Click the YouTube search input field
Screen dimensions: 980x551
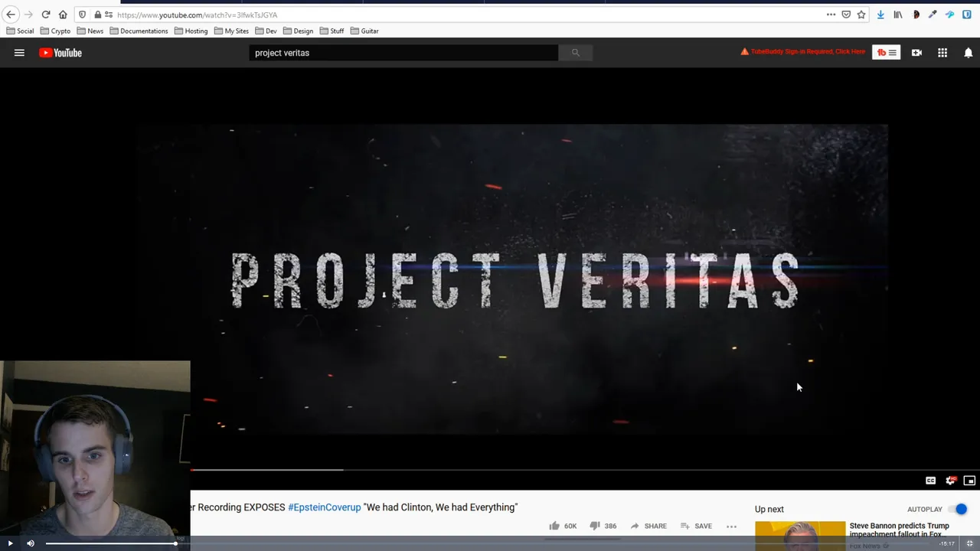point(403,53)
